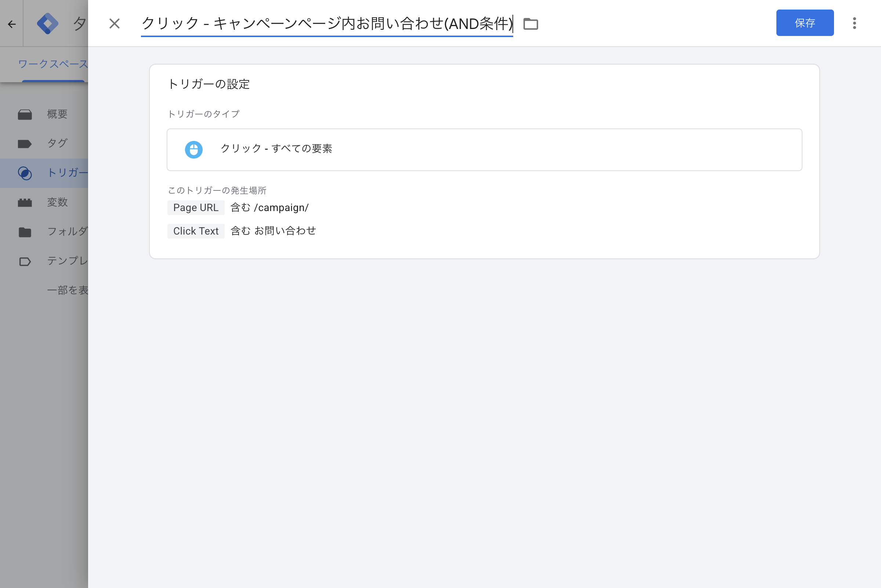Click the 変数 variables icon

click(x=25, y=203)
